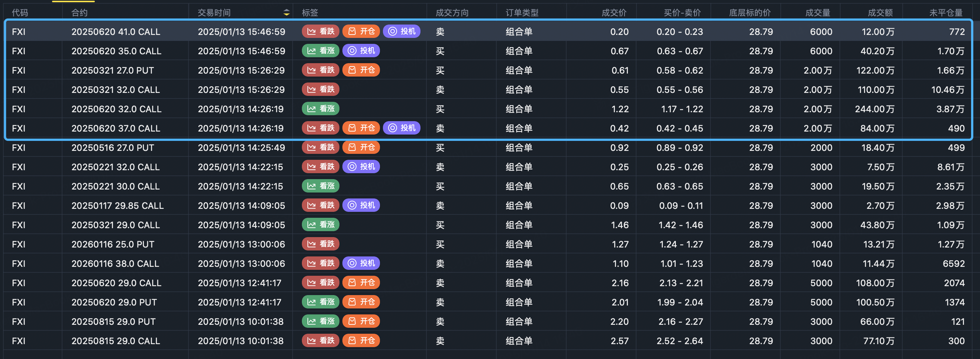Click 看涨 tag on 20250620 35.0 CALL row
This screenshot has width=980, height=359.
click(x=320, y=51)
